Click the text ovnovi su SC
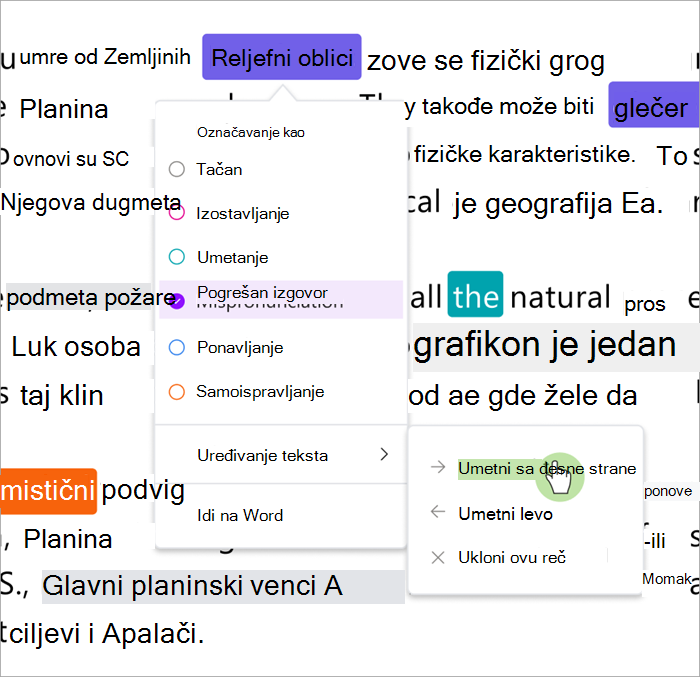Image resolution: width=700 pixels, height=677 pixels. [x=71, y=159]
